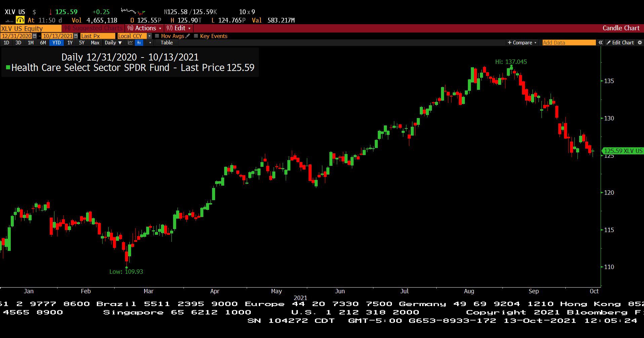This screenshot has width=644, height=338.
Task: Enable the Mov Avgs checkbox
Action: click(x=157, y=36)
